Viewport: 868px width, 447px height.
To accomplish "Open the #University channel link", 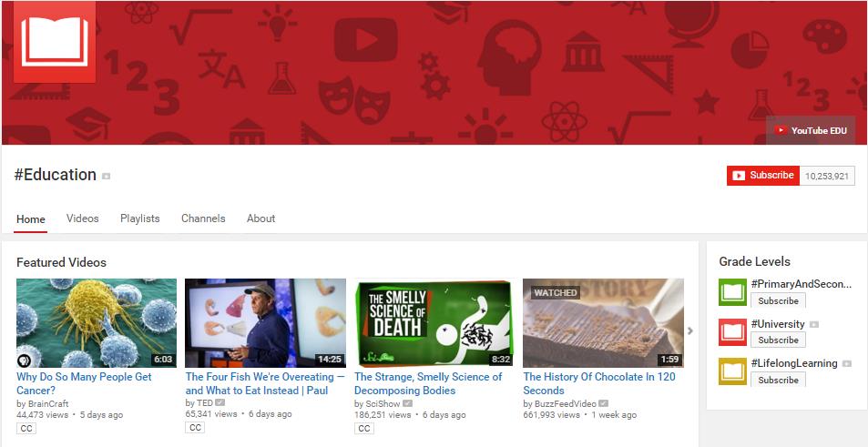I will 778,323.
